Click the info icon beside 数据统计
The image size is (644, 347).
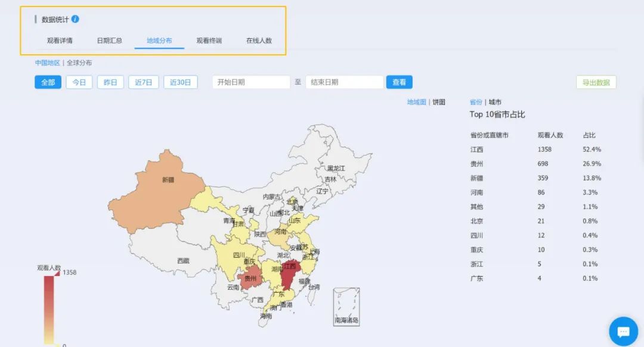[75, 19]
